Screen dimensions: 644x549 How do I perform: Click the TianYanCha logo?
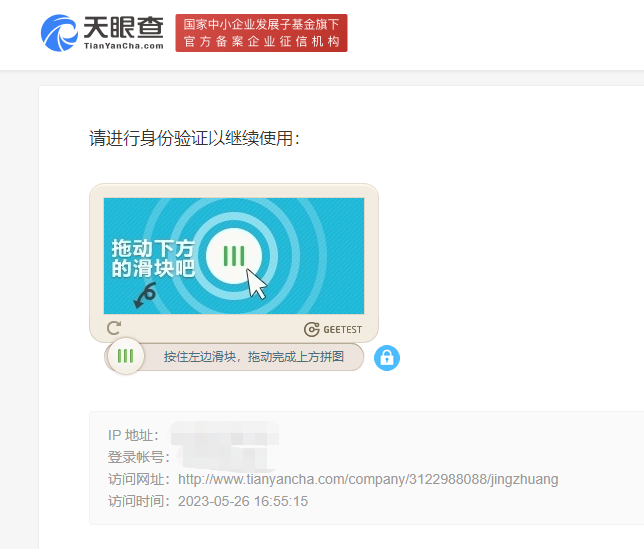(x=102, y=33)
